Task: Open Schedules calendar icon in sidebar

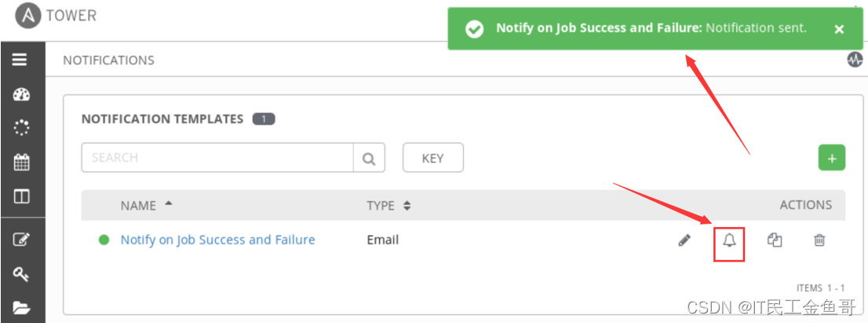Action: (21, 163)
